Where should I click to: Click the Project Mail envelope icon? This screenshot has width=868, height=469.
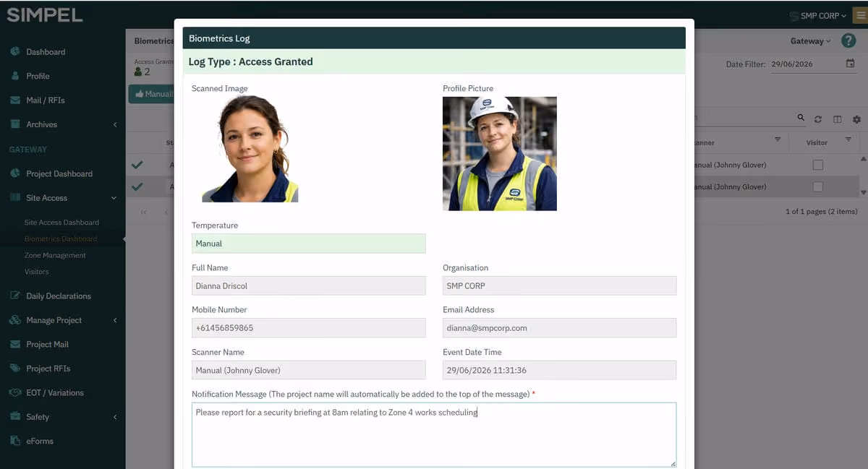click(x=14, y=345)
